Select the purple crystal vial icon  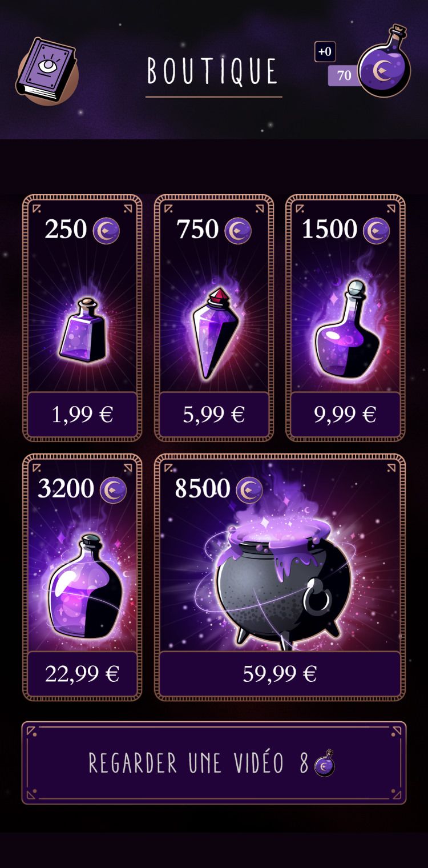tap(214, 333)
